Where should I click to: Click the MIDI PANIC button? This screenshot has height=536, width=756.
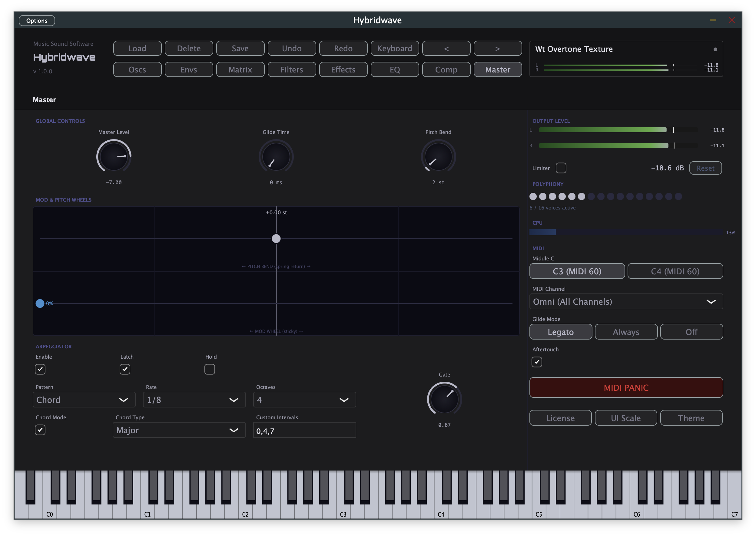coord(625,387)
